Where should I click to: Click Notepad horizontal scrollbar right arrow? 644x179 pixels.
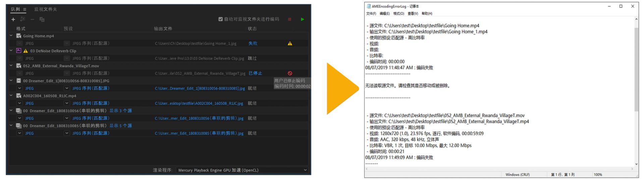632,169
